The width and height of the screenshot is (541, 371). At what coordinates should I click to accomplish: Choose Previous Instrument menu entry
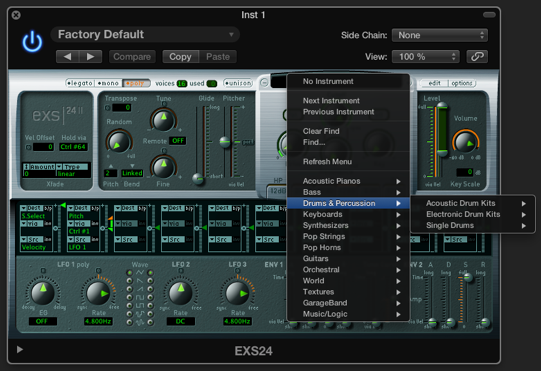pyautogui.click(x=348, y=112)
